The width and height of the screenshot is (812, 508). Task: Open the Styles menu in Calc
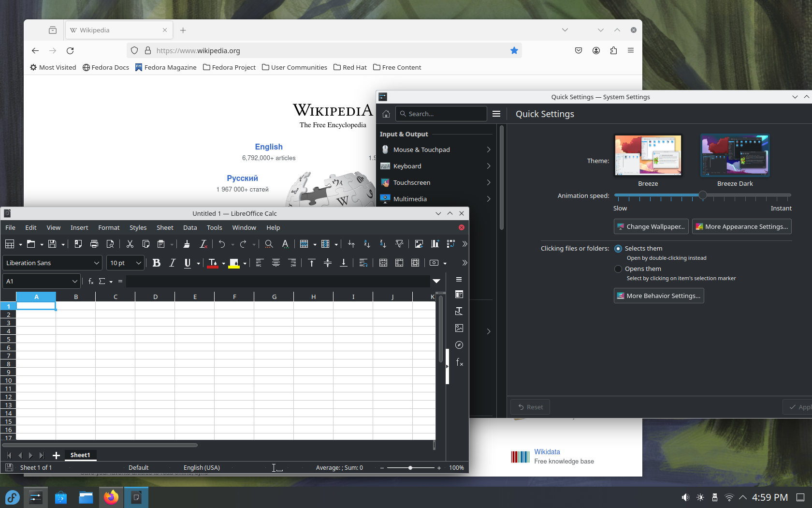pos(138,227)
